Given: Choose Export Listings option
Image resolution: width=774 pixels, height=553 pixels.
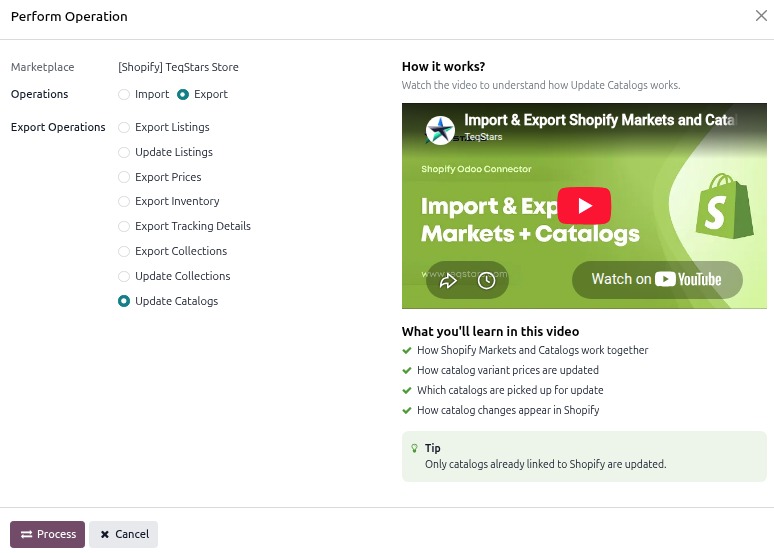Looking at the screenshot, I should (124, 127).
